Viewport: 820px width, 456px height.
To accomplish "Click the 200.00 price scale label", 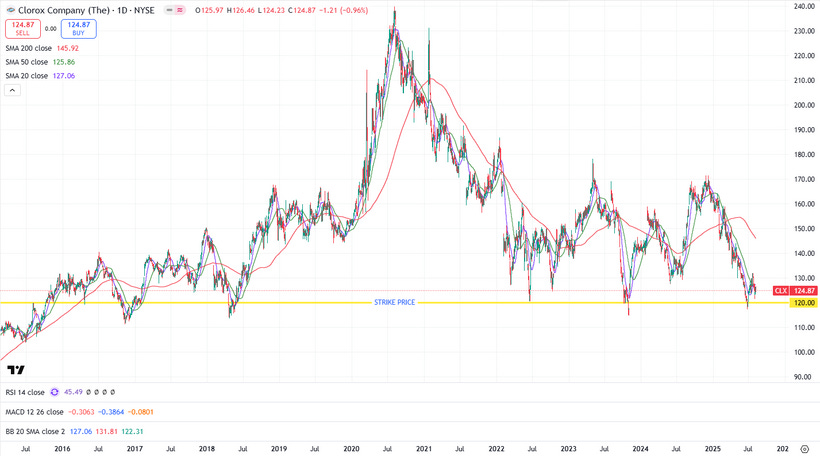I will (x=804, y=105).
